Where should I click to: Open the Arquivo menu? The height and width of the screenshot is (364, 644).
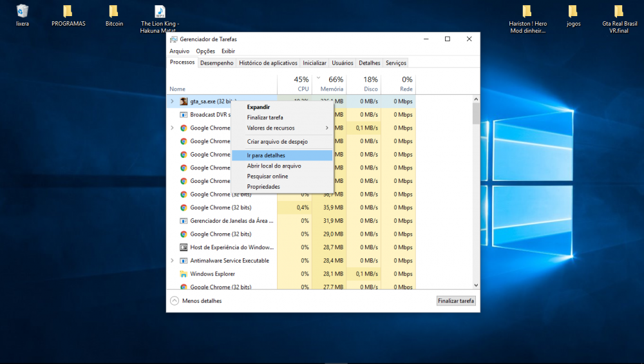tap(180, 51)
